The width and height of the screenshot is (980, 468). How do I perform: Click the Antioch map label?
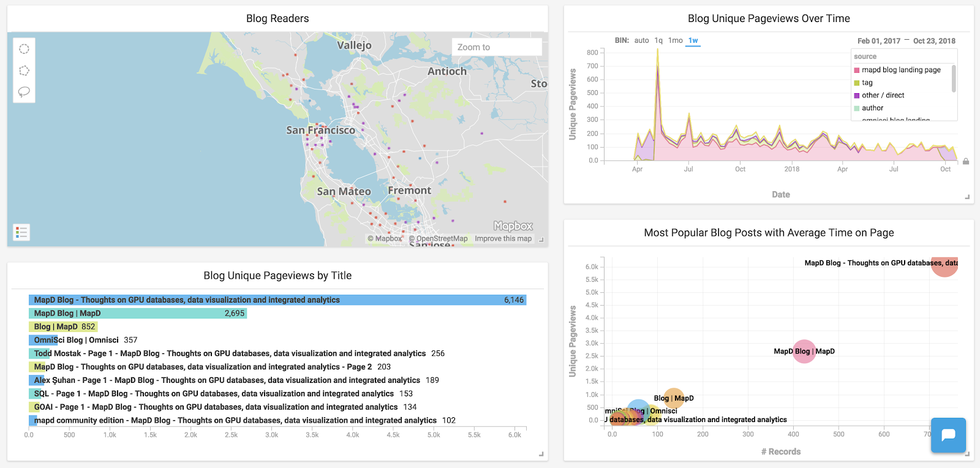click(x=447, y=71)
